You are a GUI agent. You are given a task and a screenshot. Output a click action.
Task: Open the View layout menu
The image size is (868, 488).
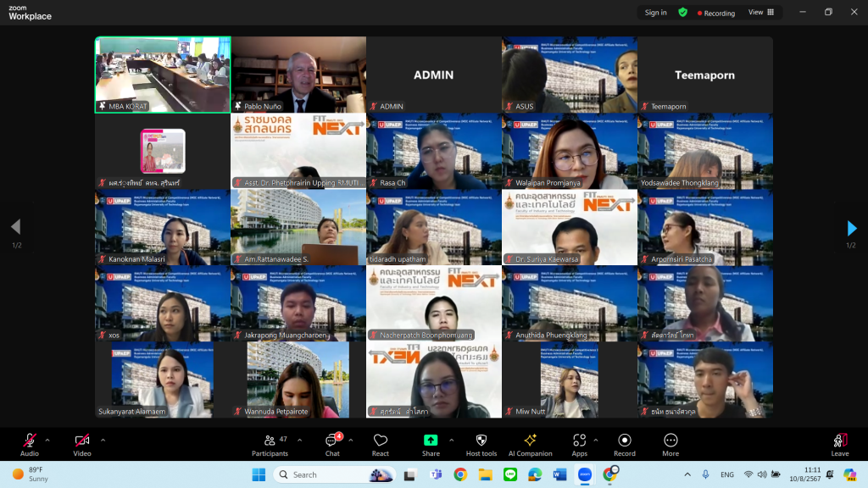pyautogui.click(x=760, y=13)
